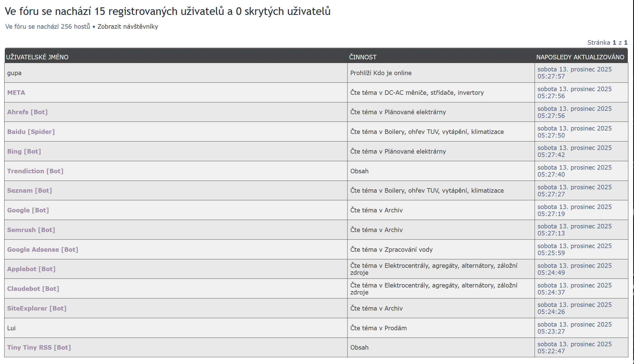This screenshot has height=364, width=634.
Task: Open user profile 'gupa'
Action: coord(14,73)
